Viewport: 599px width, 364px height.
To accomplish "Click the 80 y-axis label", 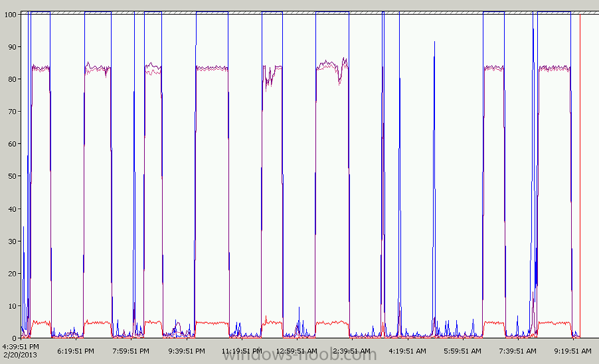I will point(12,80).
